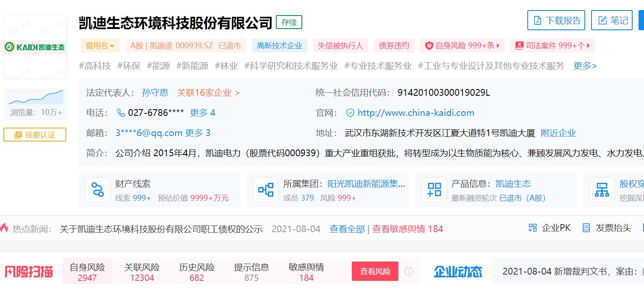Click the email address 3****6@qq.com
The image size is (644, 288).
(x=149, y=133)
